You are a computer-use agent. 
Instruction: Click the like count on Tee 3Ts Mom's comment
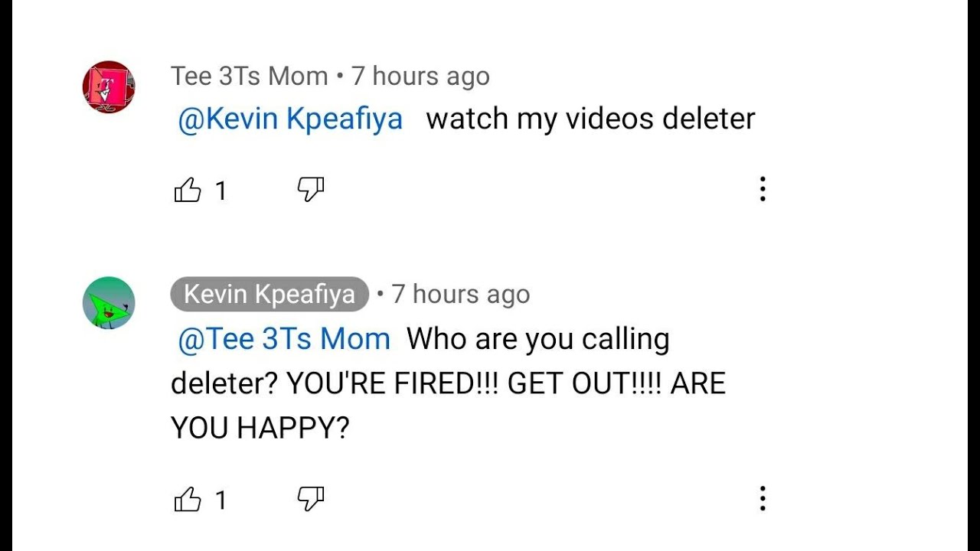[x=220, y=191]
